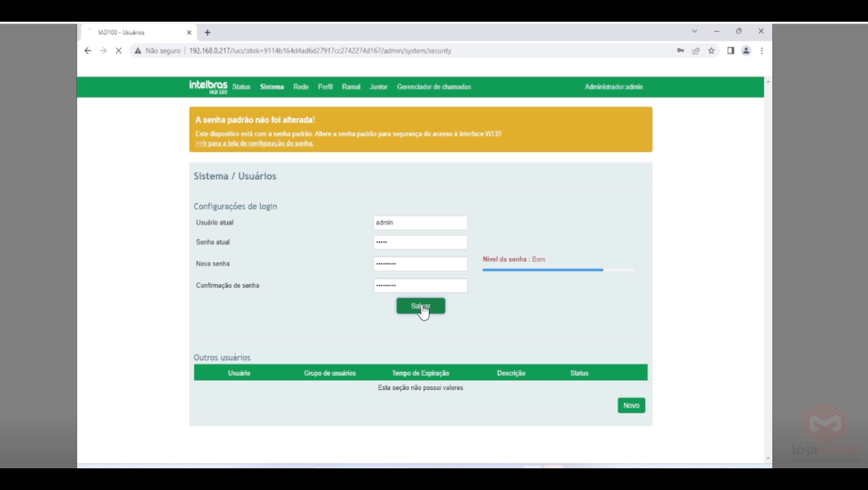Open Chrome three-dot menu
Viewport: 868px width, 490px height.
pyautogui.click(x=761, y=50)
